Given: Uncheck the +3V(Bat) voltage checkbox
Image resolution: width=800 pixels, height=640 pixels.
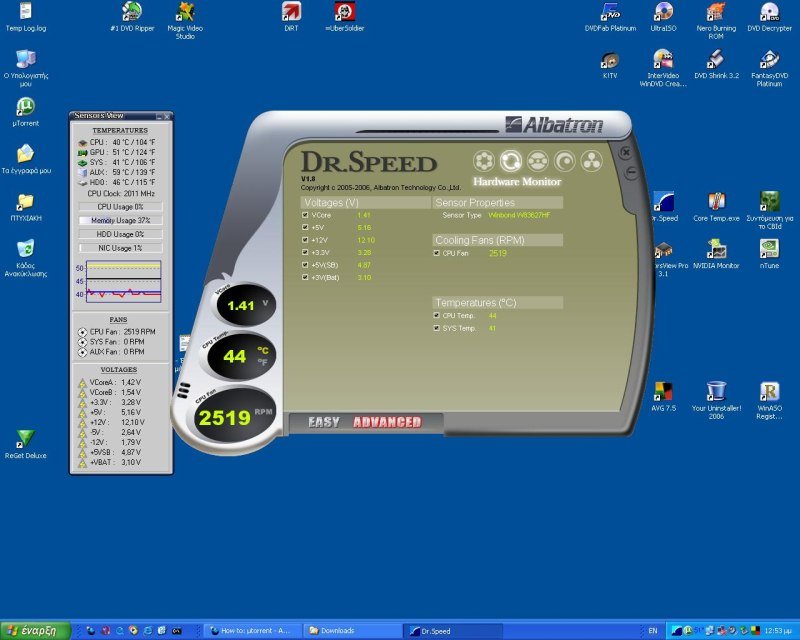Looking at the screenshot, I should point(305,277).
